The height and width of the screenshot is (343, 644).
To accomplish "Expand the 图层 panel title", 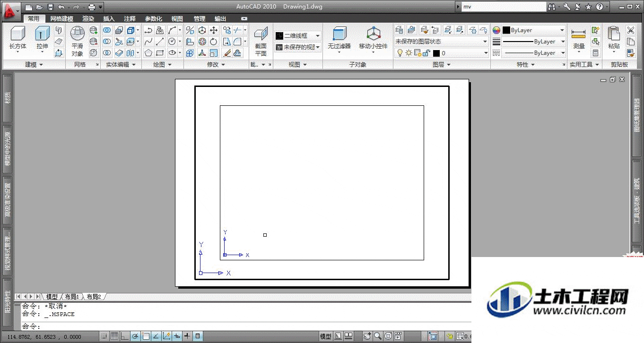I will tap(442, 65).
